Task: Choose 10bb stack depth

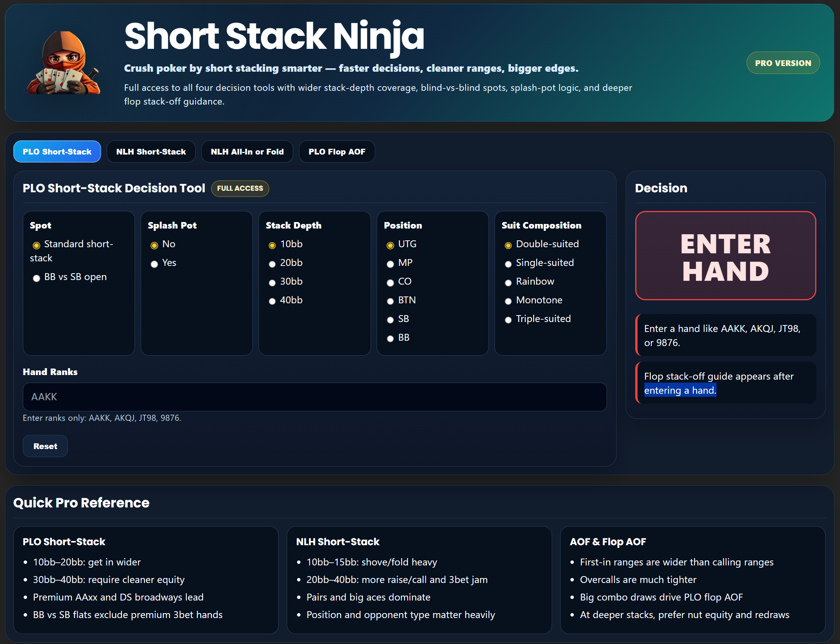Action: point(272,245)
